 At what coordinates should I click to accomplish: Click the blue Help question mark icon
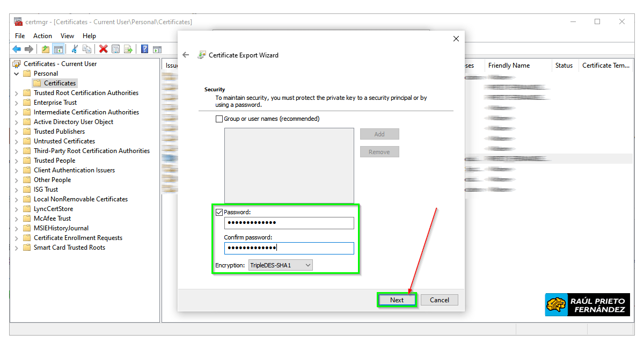pyautogui.click(x=144, y=49)
